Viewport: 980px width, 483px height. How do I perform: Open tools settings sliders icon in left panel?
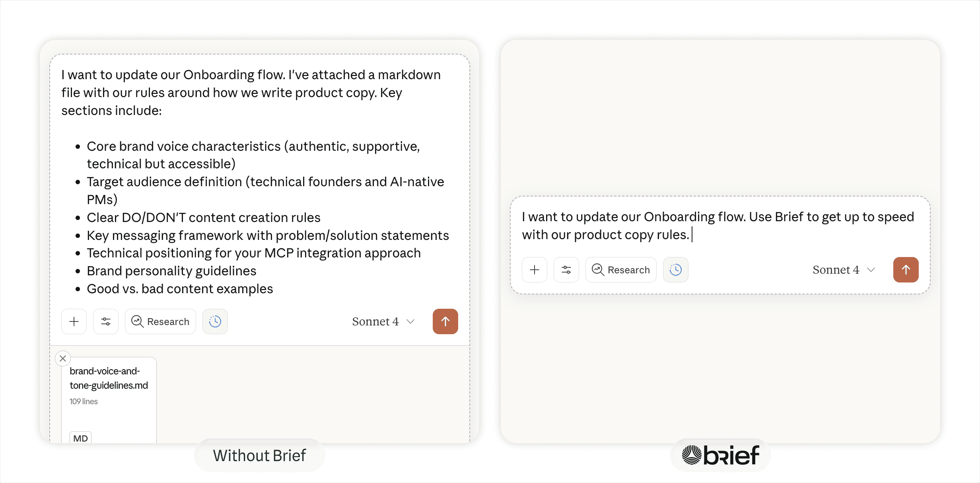(106, 321)
